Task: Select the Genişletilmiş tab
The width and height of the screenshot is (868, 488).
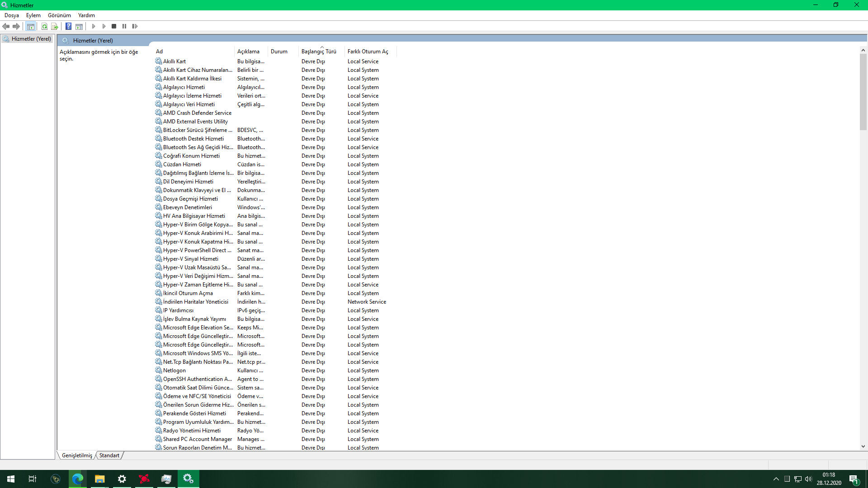Action: pyautogui.click(x=77, y=455)
